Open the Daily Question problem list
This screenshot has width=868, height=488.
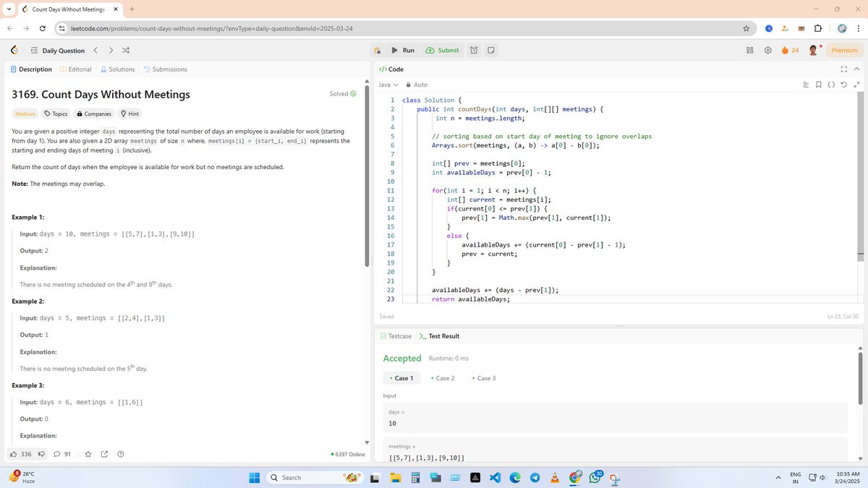tap(57, 51)
